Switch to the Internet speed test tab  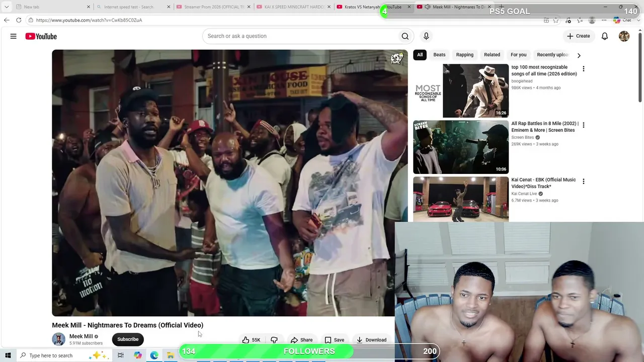tap(133, 7)
